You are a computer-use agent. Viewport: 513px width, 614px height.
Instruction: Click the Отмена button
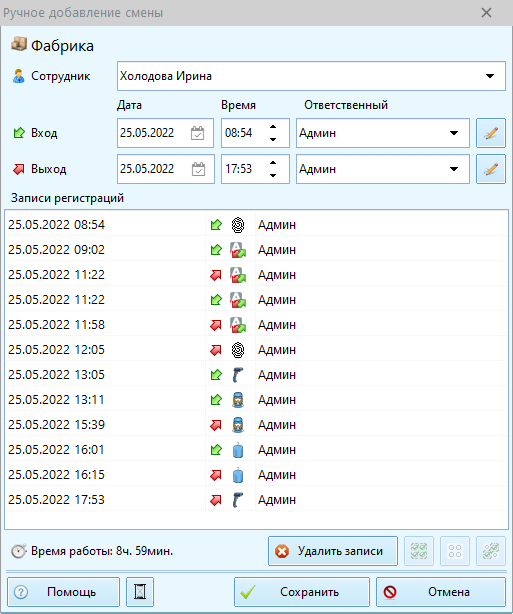(x=441, y=592)
